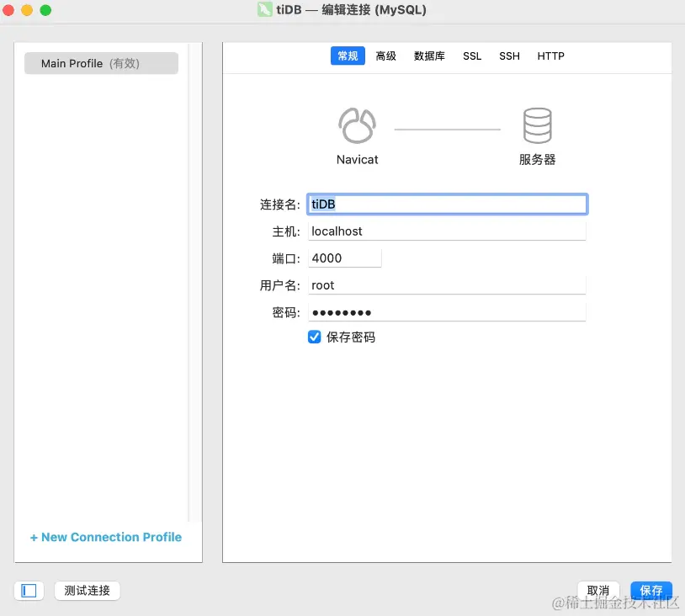
Task: Uncheck the 保存密码 checkbox
Action: pyautogui.click(x=314, y=337)
